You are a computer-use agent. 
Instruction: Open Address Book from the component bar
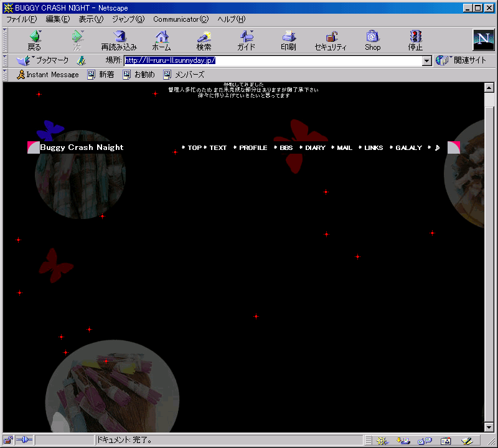tap(446, 441)
